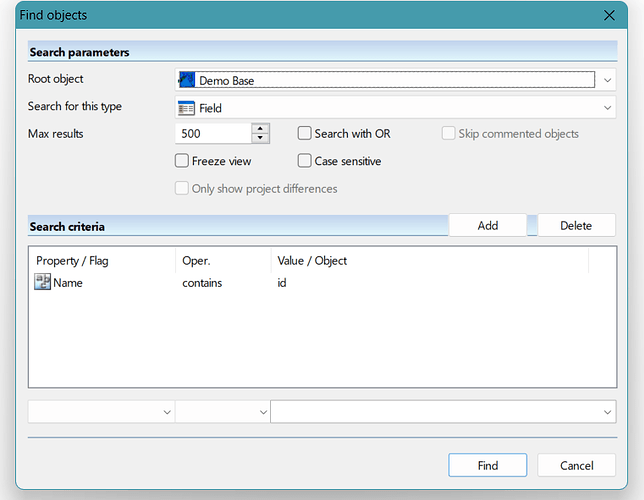The width and height of the screenshot is (644, 500).
Task: Click the Max results input field
Action: (212, 133)
